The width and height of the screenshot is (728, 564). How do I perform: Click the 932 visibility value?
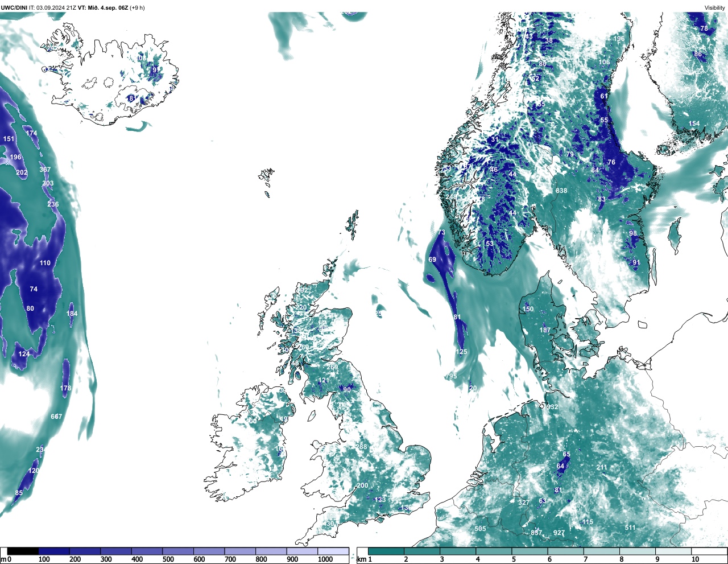pyautogui.click(x=552, y=407)
